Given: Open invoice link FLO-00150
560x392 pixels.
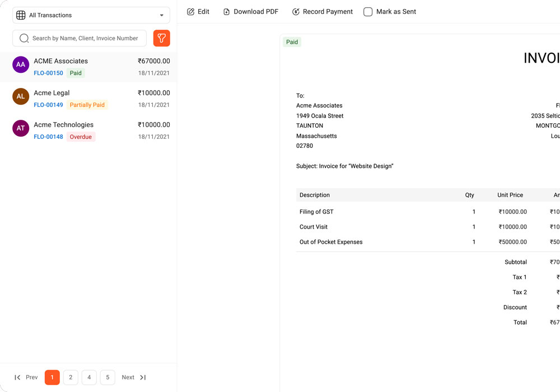Looking at the screenshot, I should [x=48, y=73].
